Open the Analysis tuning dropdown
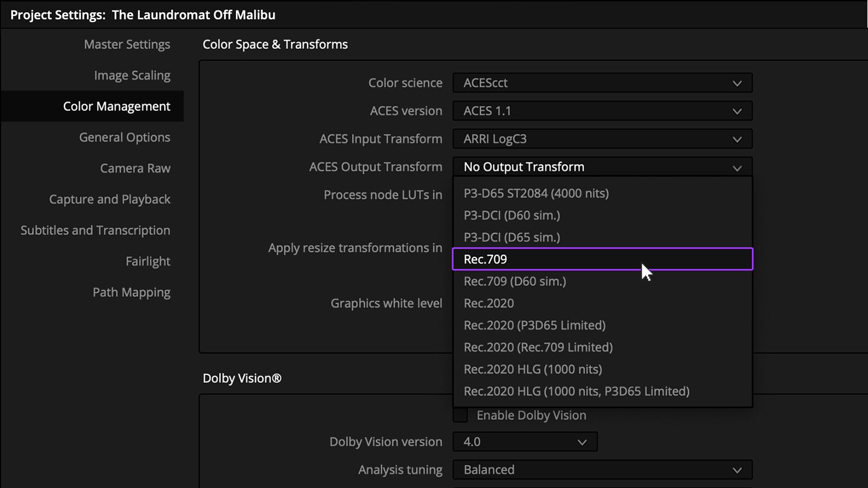868x488 pixels. point(602,470)
